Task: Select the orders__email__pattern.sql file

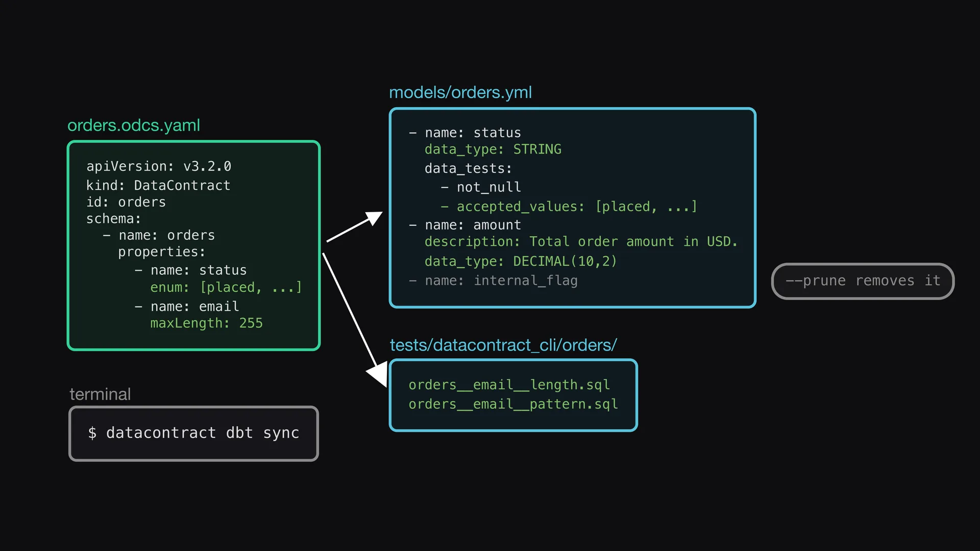Action: click(513, 405)
